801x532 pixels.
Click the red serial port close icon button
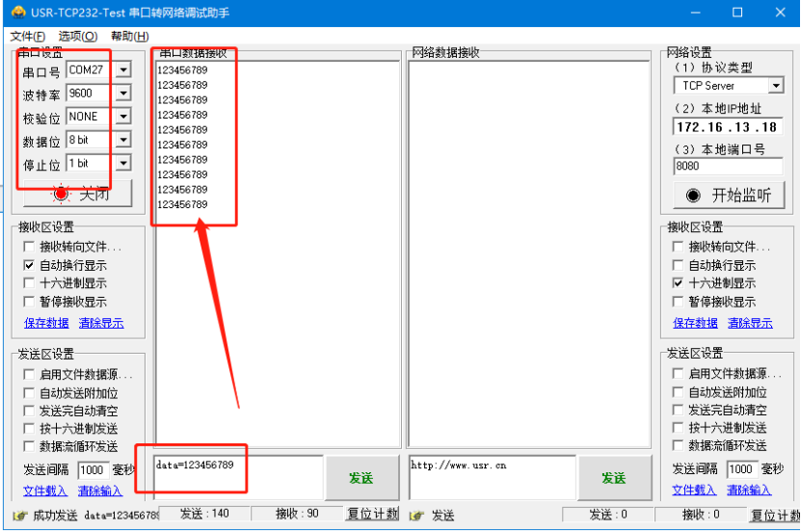(x=62, y=194)
